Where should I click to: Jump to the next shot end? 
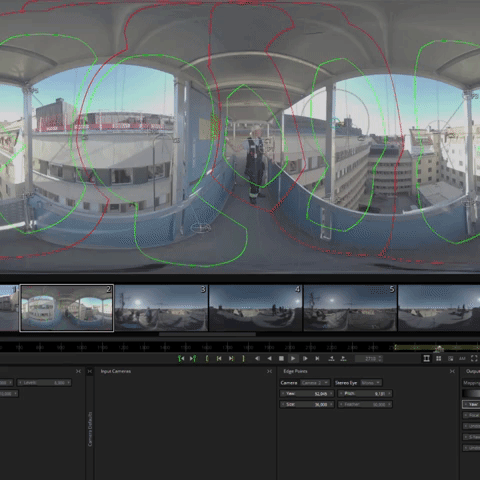click(231, 359)
